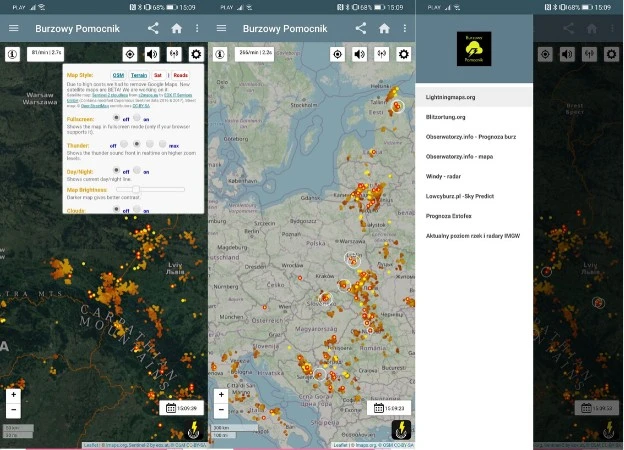The image size is (624, 450).
Task: Tap the share icon in the middle screen header
Action: point(361,28)
